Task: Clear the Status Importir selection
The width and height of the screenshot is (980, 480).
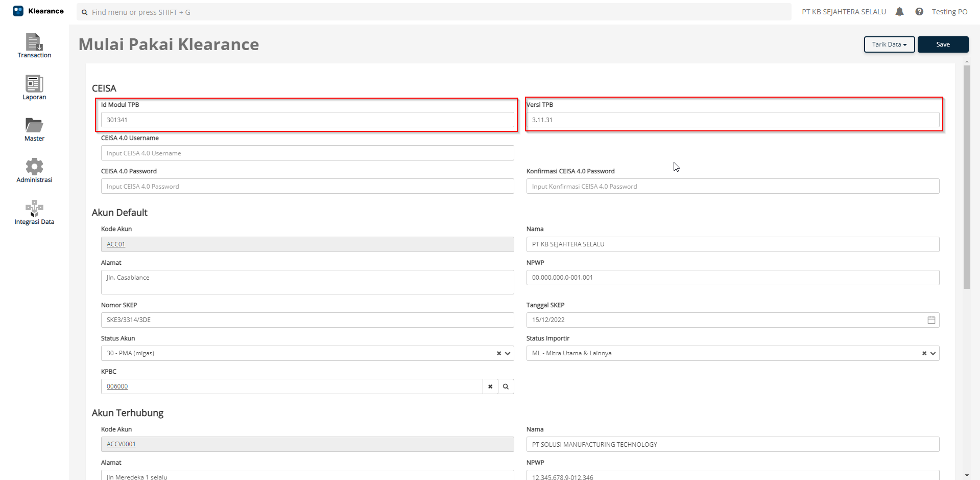Action: coord(924,353)
